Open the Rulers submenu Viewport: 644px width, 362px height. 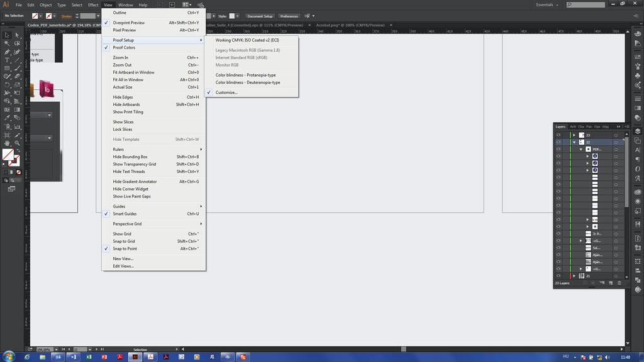click(153, 150)
